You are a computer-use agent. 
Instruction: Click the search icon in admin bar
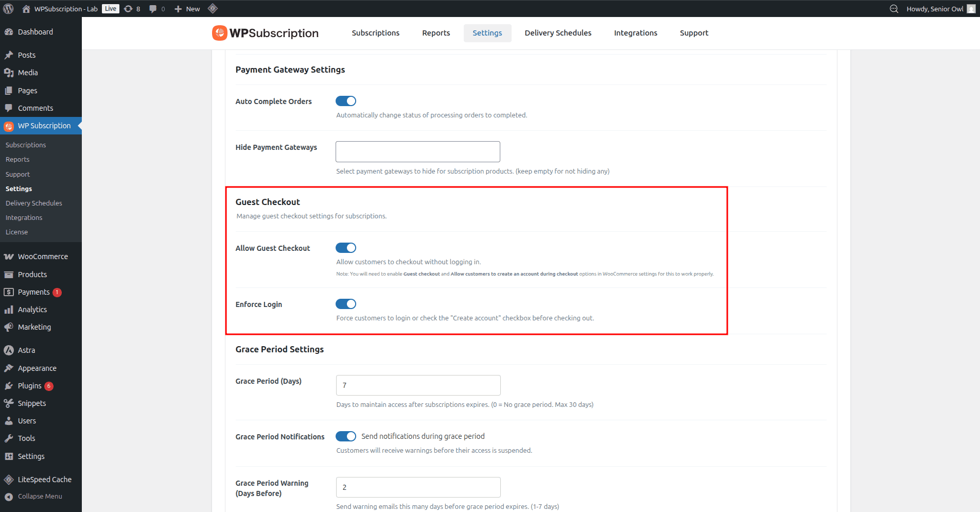click(x=894, y=9)
